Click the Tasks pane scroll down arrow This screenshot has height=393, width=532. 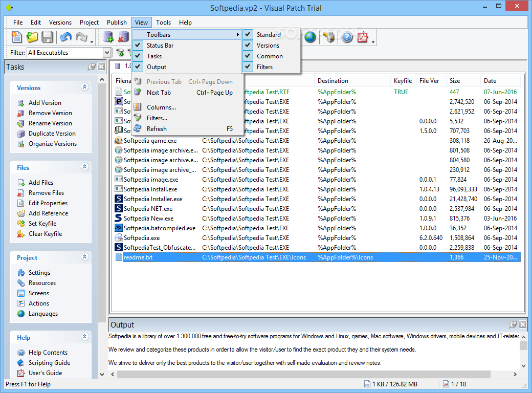point(102,375)
